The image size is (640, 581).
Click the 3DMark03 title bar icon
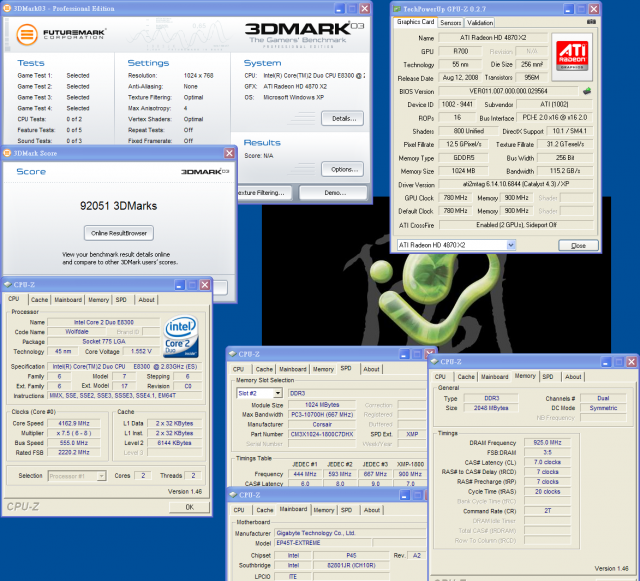pos(7,8)
